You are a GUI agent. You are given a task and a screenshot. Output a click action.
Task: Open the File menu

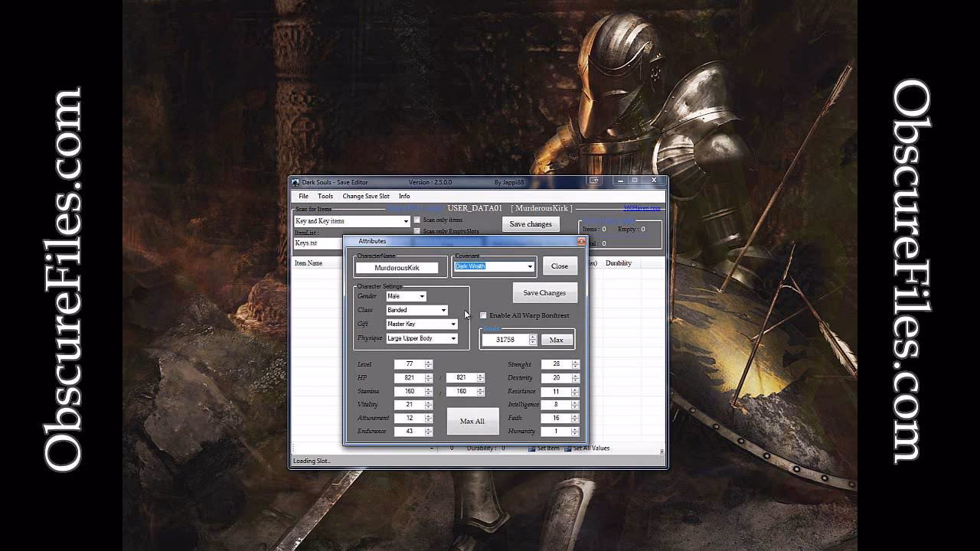(x=303, y=196)
